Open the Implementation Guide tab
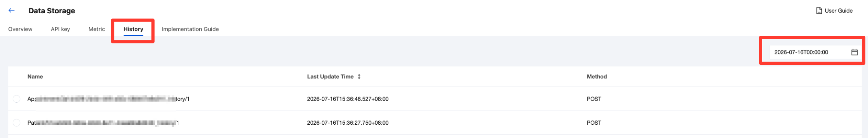Viewport: 868px width, 138px height. point(190,29)
